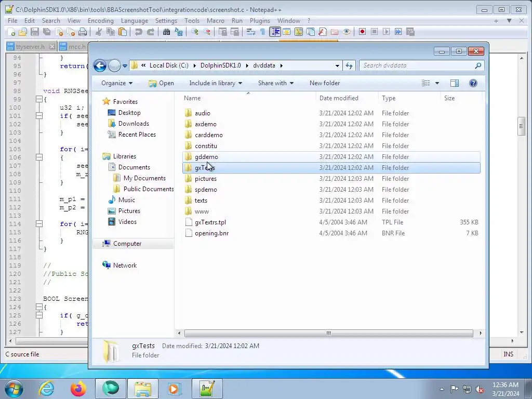Click the Playback macro icon
Image resolution: width=532 pixels, height=399 pixels.
(386, 32)
